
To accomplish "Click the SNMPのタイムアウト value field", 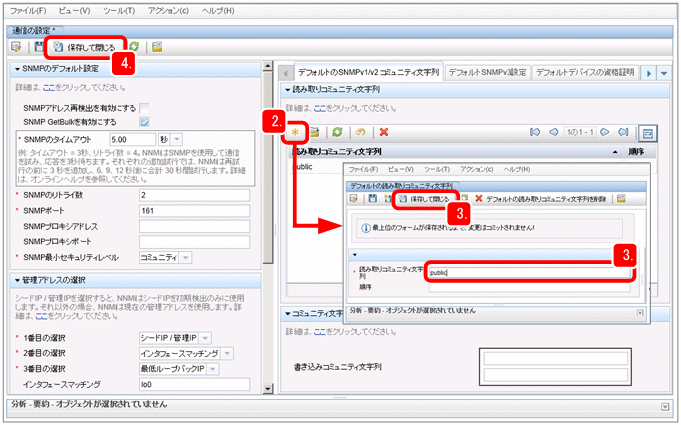I will tap(132, 139).
